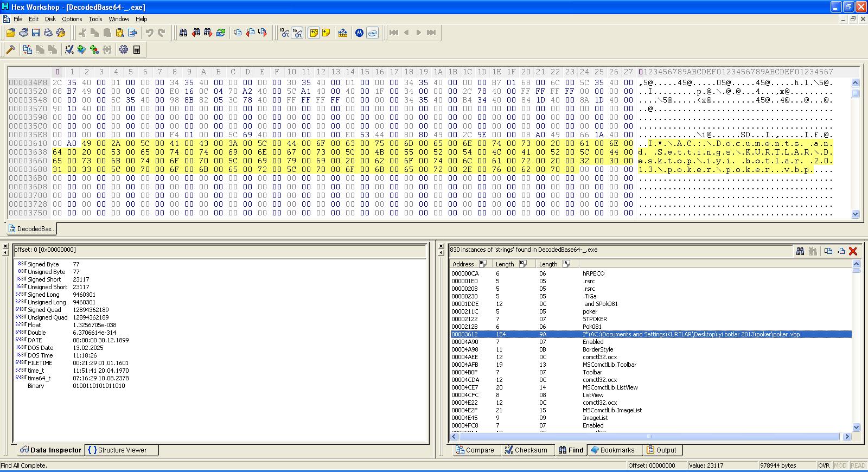The width and height of the screenshot is (868, 472).
Task: Click the red X clear results icon
Action: pos(853,251)
